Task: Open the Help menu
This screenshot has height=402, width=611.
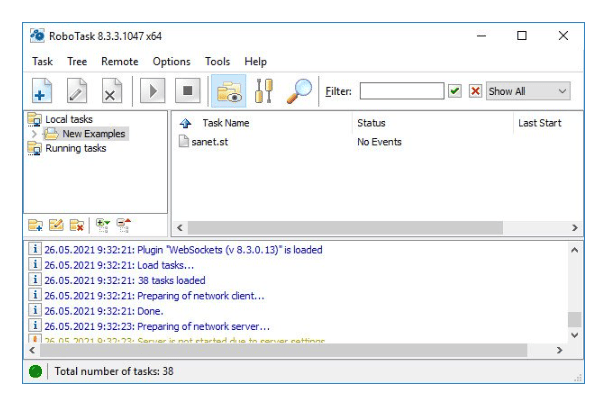Action: 256,62
